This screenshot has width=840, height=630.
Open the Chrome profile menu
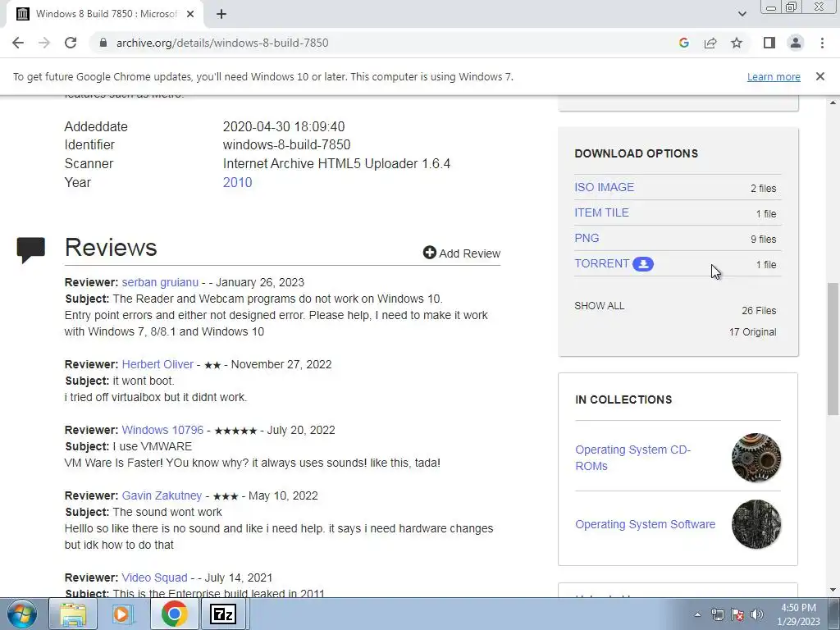(x=796, y=43)
